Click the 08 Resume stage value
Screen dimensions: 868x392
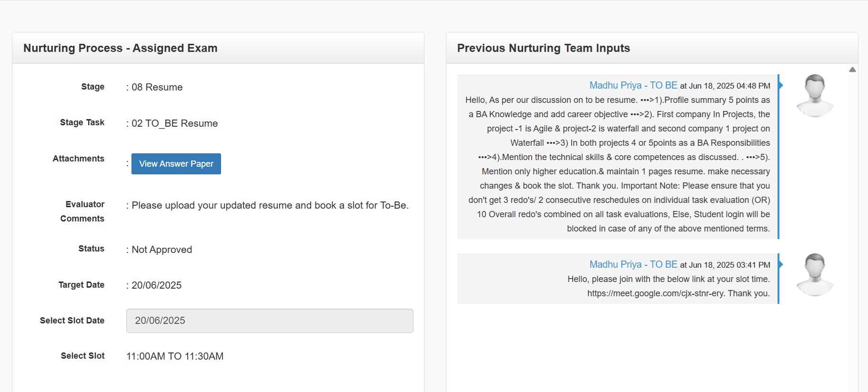coord(157,87)
